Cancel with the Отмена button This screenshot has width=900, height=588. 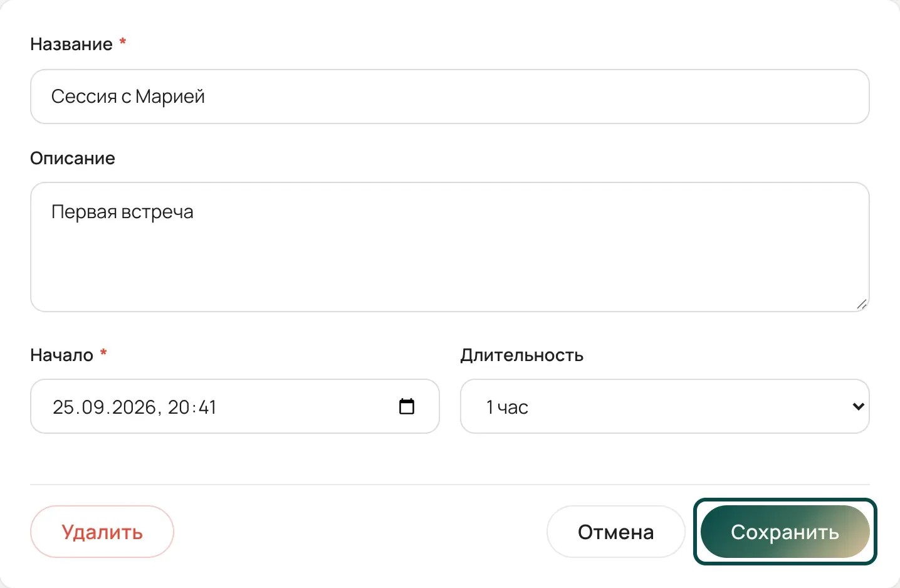pos(615,532)
